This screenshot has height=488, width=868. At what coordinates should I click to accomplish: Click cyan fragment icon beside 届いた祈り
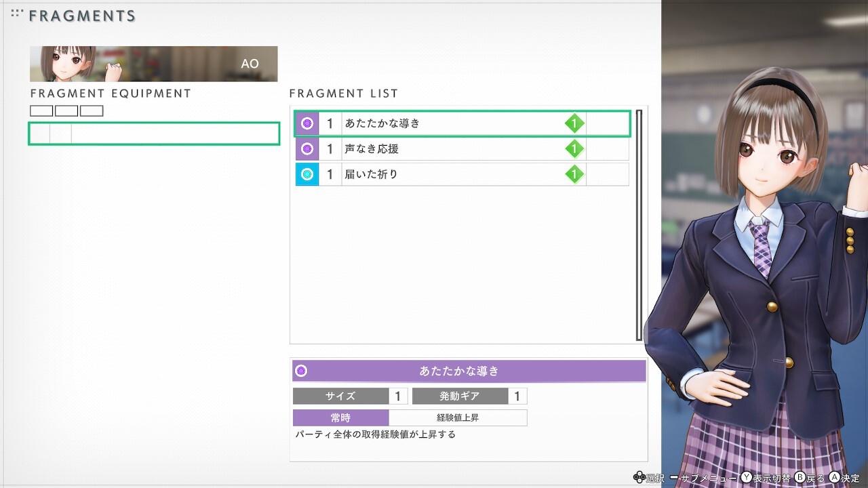click(x=307, y=174)
